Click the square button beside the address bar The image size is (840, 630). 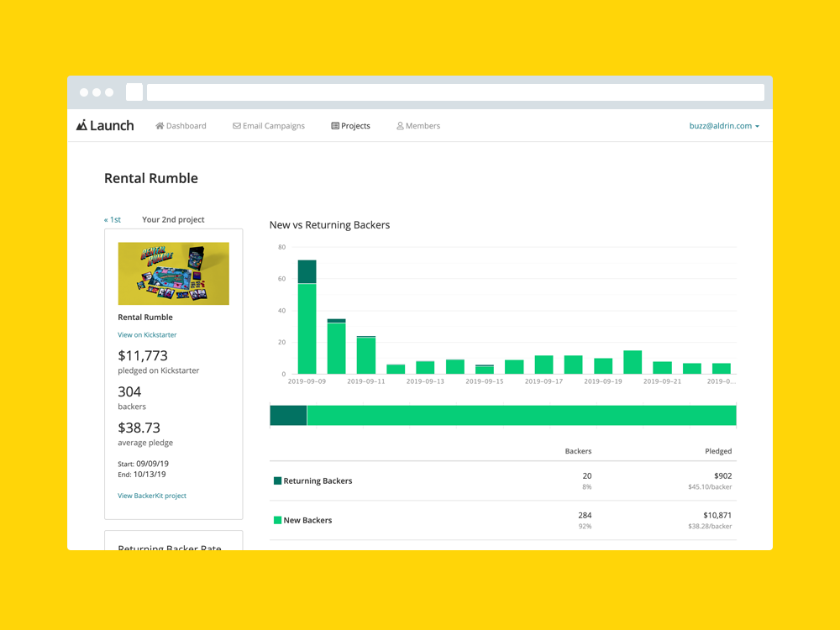[134, 92]
